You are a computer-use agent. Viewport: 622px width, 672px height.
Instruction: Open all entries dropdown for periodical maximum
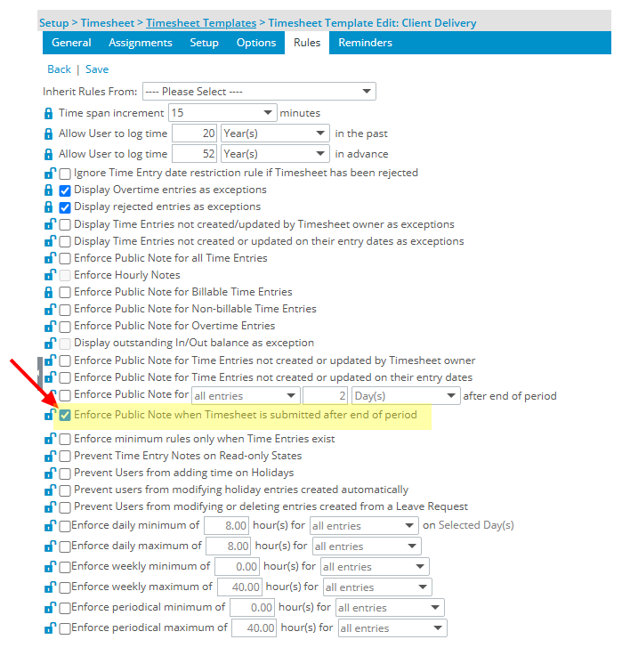(x=392, y=628)
